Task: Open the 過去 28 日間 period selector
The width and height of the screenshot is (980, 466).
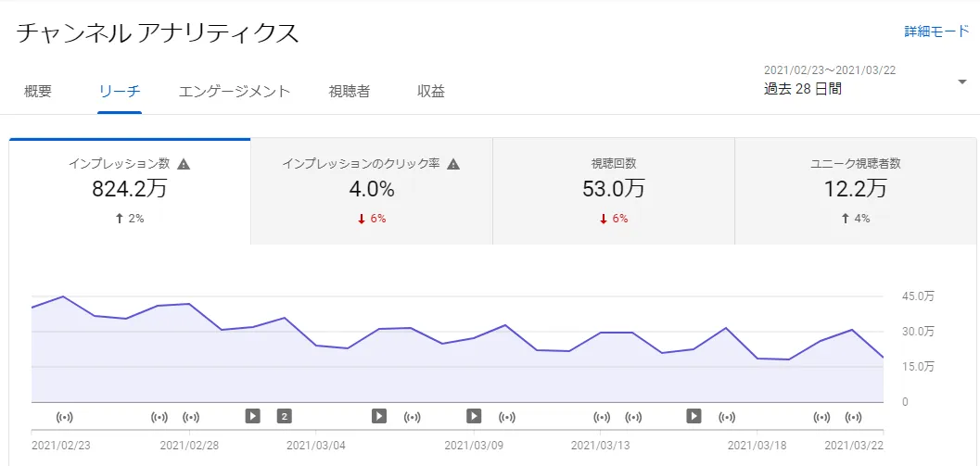Action: coord(803,90)
